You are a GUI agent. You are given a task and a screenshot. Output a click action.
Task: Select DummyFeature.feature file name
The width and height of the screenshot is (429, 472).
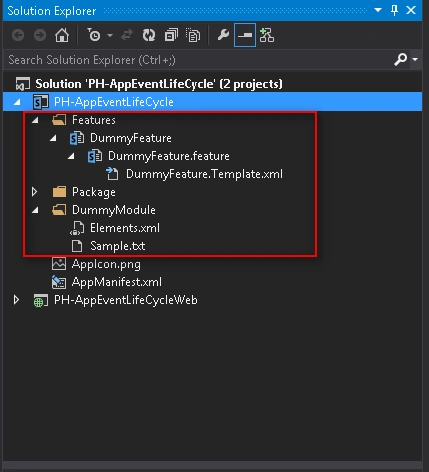click(x=169, y=156)
